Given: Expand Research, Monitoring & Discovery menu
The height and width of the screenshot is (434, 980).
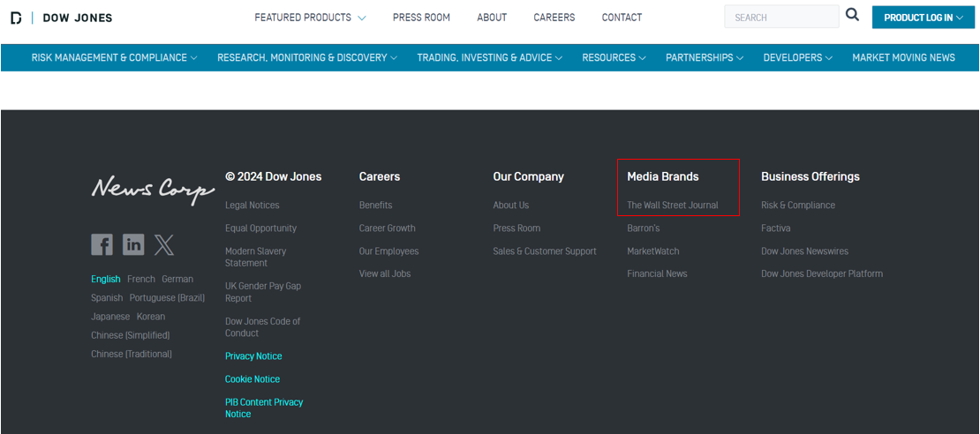Looking at the screenshot, I should pos(307,57).
